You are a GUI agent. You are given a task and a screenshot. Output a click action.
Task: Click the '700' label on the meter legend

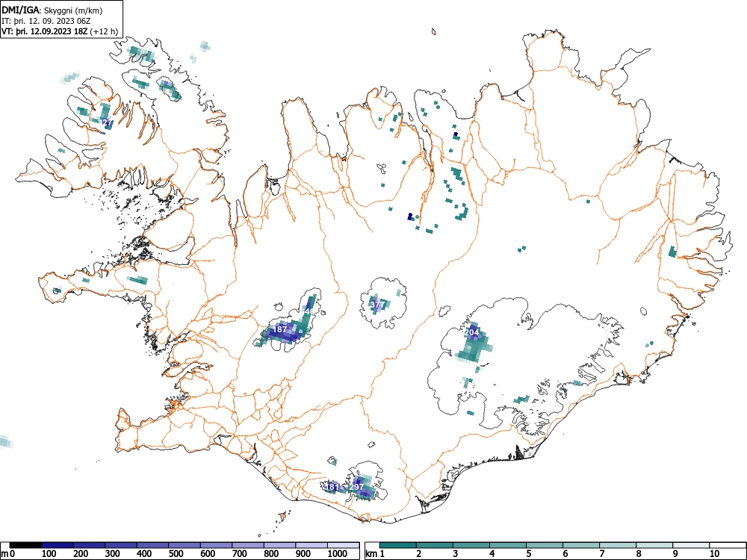(x=239, y=554)
